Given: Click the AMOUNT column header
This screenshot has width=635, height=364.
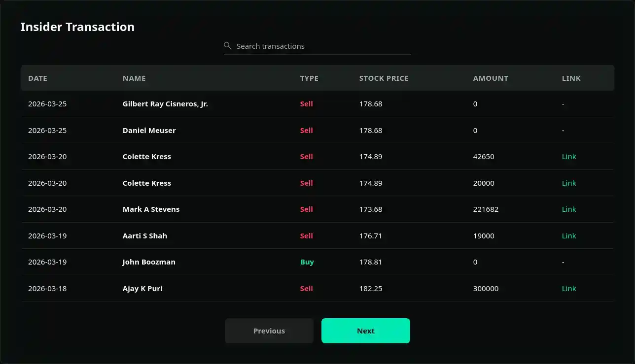Looking at the screenshot, I should (x=491, y=78).
